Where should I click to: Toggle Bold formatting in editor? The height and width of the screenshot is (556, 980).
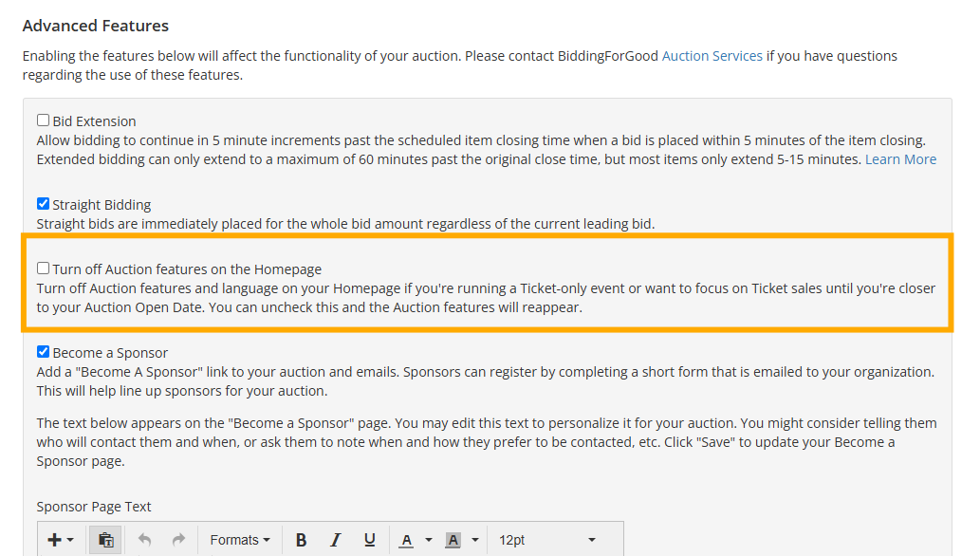coord(302,540)
